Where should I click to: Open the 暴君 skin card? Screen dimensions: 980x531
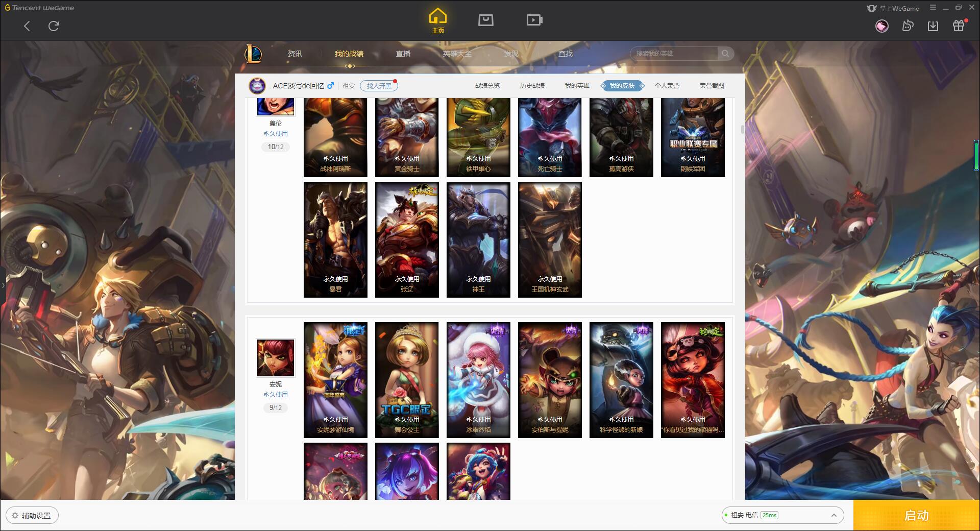coord(335,240)
